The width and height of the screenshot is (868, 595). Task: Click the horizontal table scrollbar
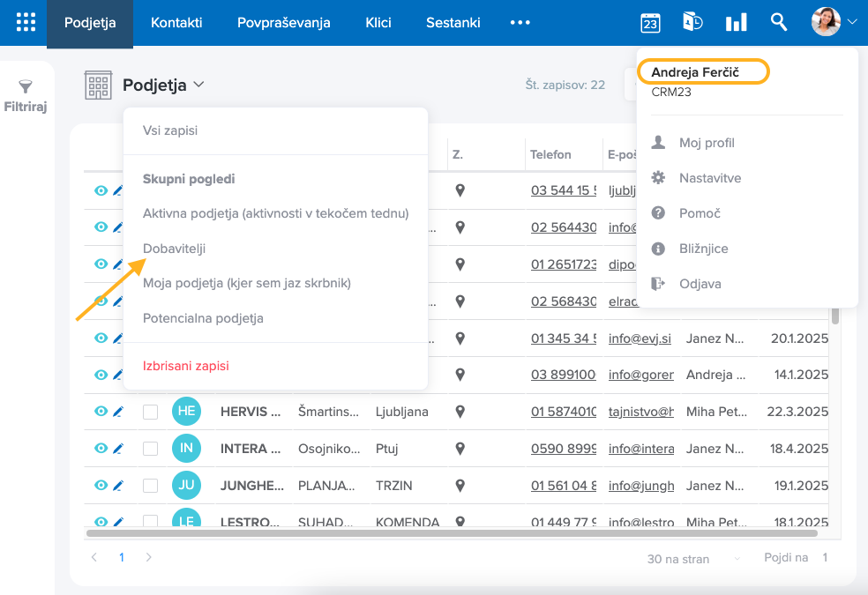click(452, 532)
